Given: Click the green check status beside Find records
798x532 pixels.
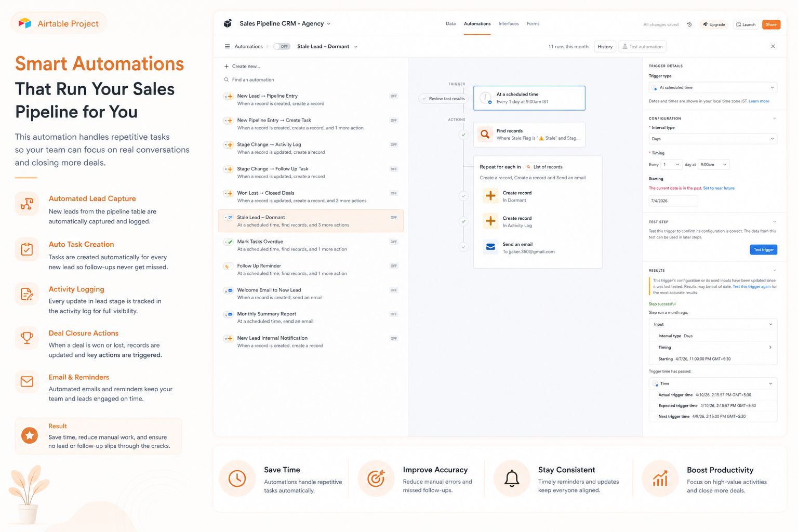Looking at the screenshot, I should (x=463, y=135).
